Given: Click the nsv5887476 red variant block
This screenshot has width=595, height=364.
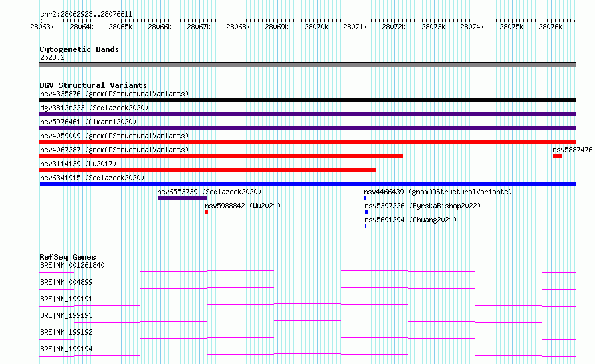Looking at the screenshot, I should point(557,156).
